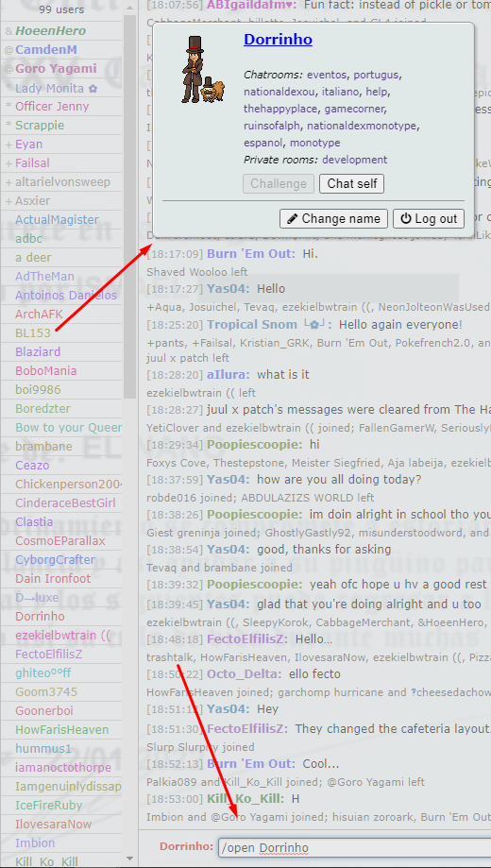Image resolution: width=491 pixels, height=868 pixels.
Task: Open the help chatroom link
Action: point(377,92)
